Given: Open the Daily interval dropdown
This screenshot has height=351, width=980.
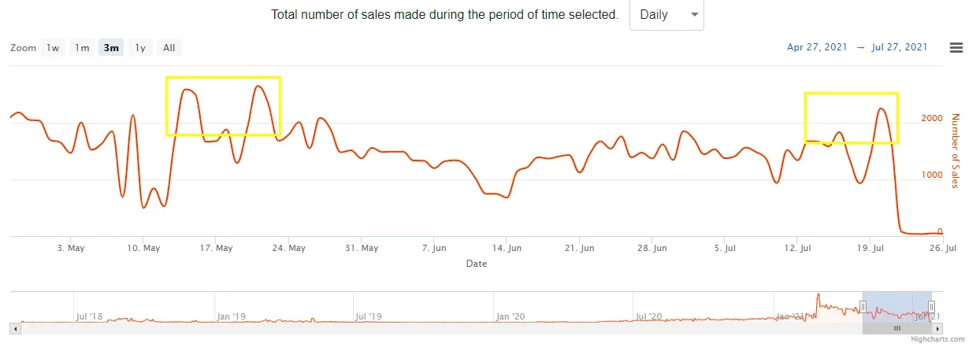Looking at the screenshot, I should 666,15.
